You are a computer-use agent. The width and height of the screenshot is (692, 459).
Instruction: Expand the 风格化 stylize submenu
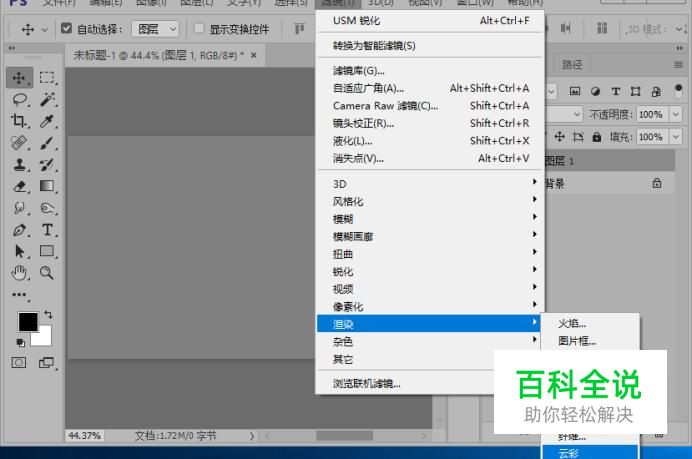430,201
